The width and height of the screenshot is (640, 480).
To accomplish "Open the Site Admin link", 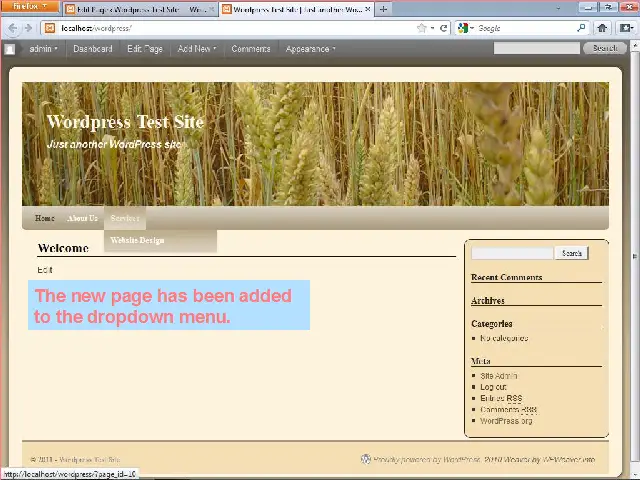I will pos(499,376).
